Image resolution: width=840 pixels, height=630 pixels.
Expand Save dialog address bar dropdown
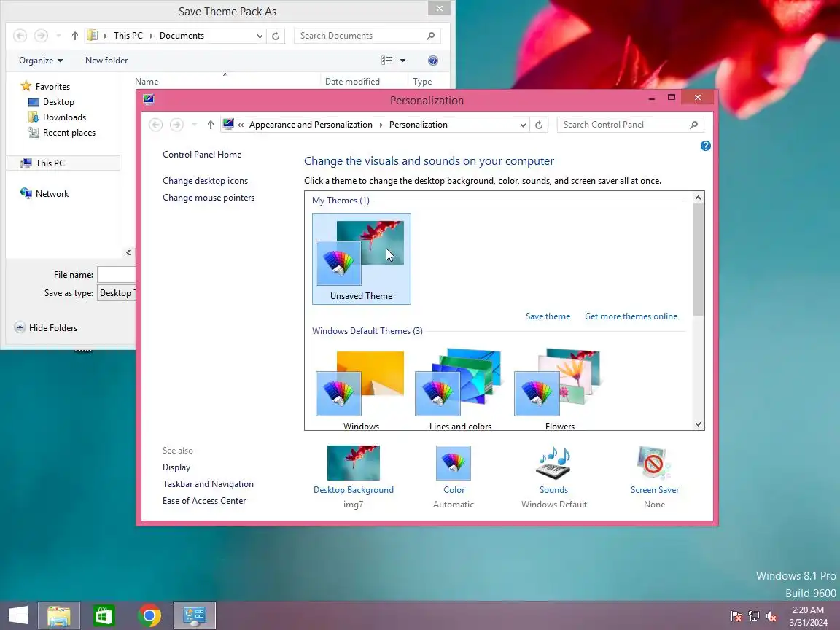[260, 36]
